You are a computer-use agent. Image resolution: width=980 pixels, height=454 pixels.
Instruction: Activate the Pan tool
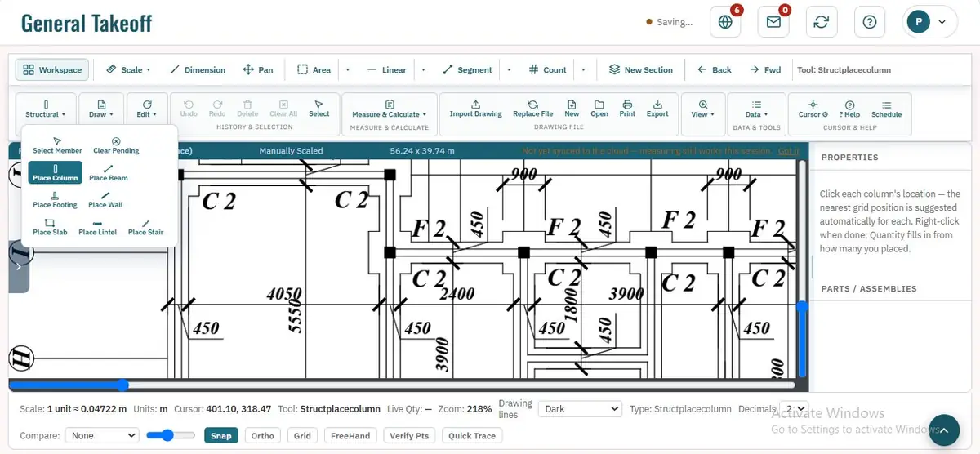click(x=258, y=70)
